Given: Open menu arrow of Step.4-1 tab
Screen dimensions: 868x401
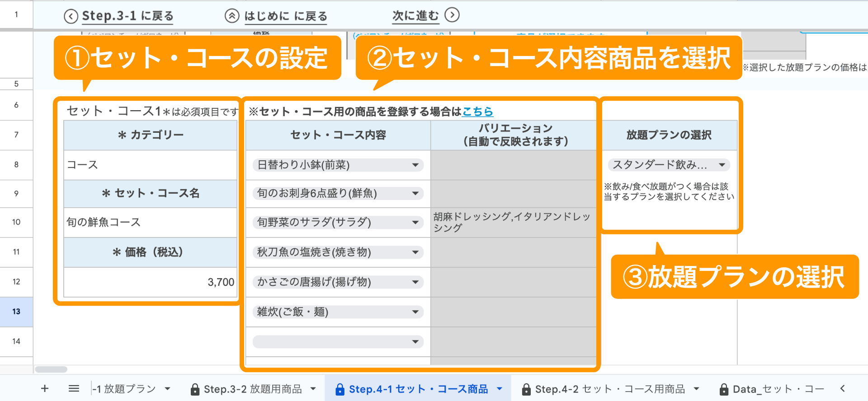Looking at the screenshot, I should (x=500, y=389).
